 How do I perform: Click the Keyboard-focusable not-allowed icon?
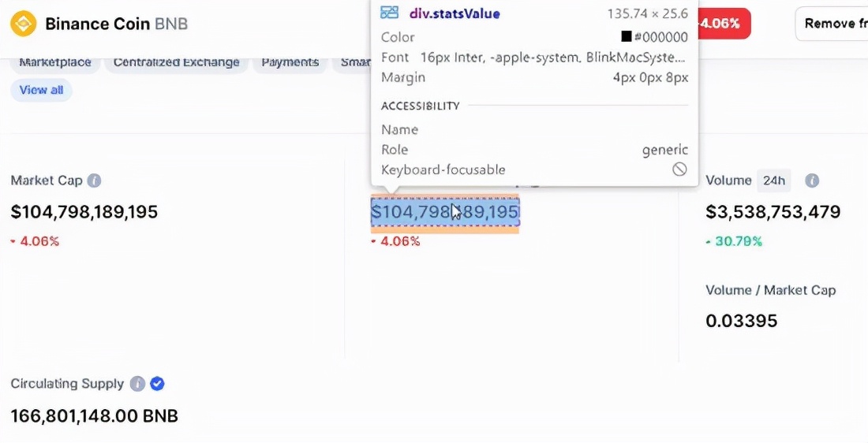coord(679,169)
